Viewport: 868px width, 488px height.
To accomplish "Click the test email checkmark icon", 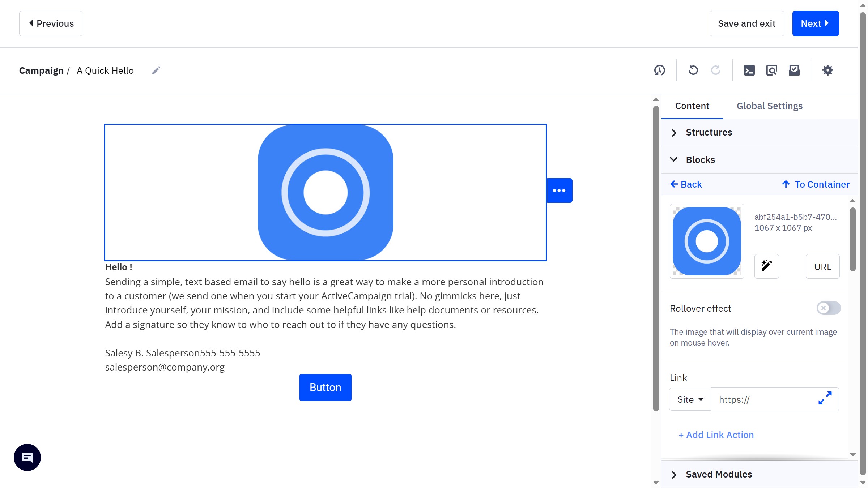I will [x=794, y=70].
